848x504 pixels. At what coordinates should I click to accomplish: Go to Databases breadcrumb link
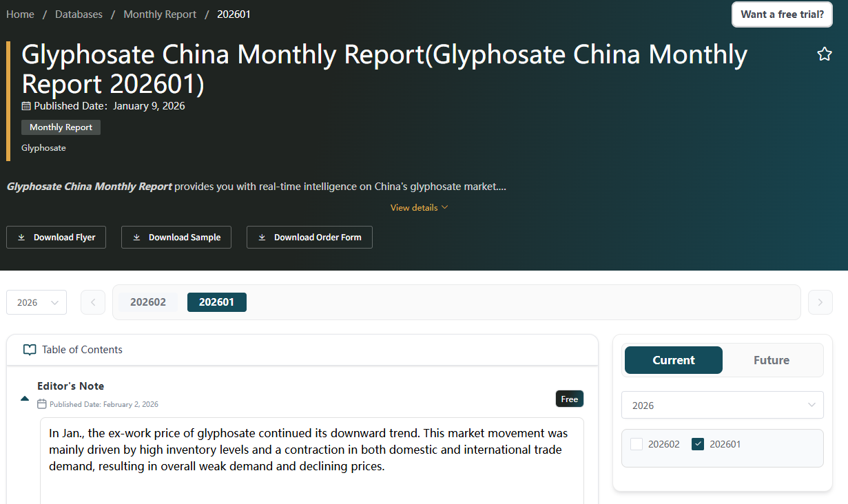coord(79,14)
